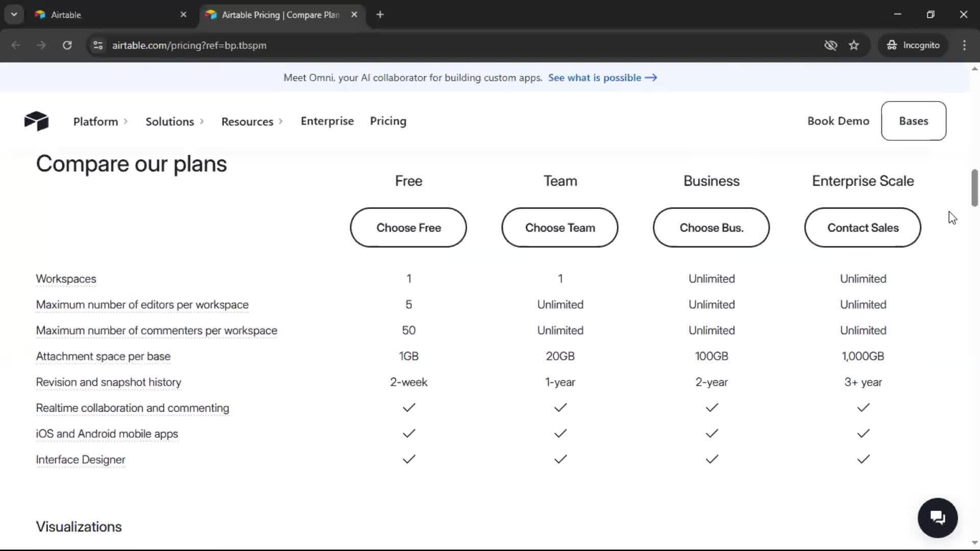Expand the Platform menu

[101, 121]
